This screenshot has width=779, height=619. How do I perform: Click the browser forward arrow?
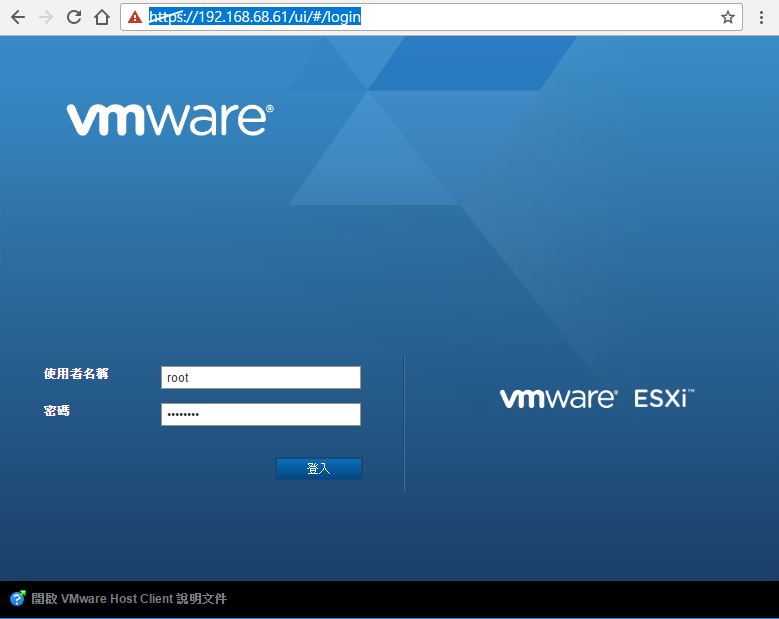(46, 17)
